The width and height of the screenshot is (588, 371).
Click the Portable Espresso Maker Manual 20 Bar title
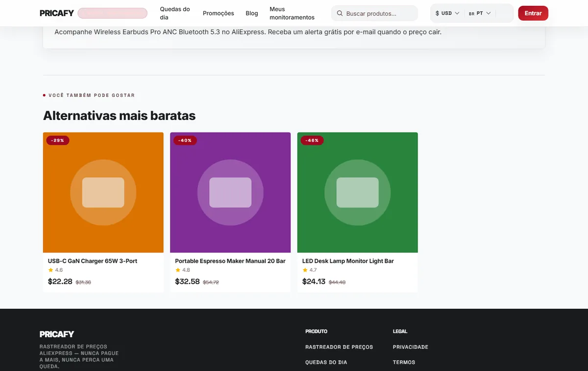230,261
